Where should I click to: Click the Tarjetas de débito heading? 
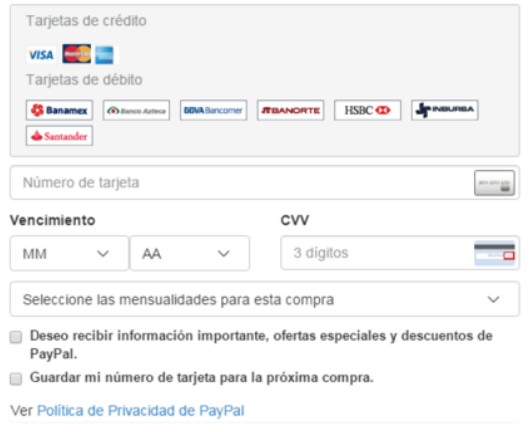84,80
